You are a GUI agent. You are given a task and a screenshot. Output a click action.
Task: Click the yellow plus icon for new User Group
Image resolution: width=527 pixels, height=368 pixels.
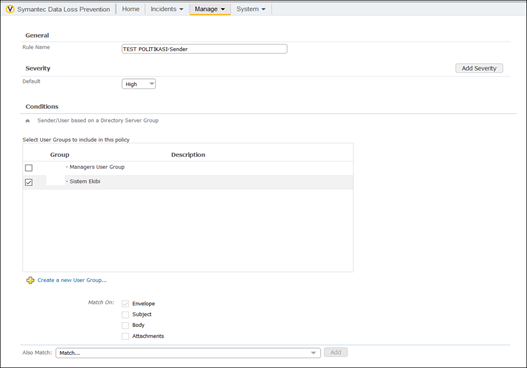[x=30, y=280]
